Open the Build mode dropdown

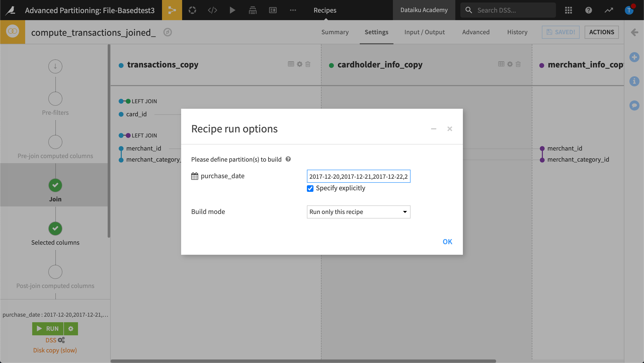pos(358,212)
